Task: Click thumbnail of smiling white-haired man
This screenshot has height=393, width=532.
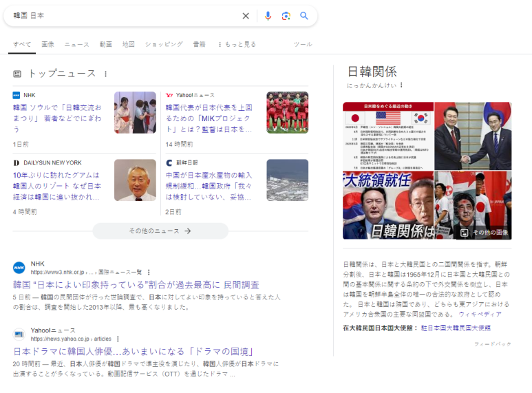Action: [x=135, y=180]
